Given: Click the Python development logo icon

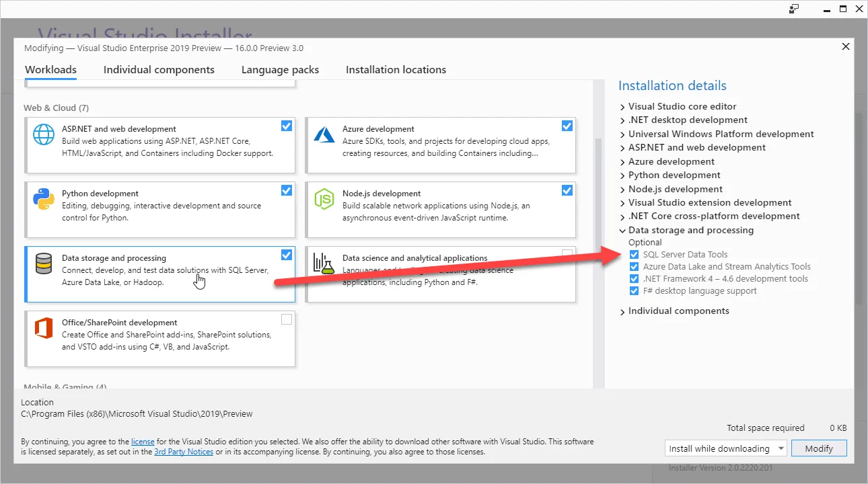Looking at the screenshot, I should point(44,200).
